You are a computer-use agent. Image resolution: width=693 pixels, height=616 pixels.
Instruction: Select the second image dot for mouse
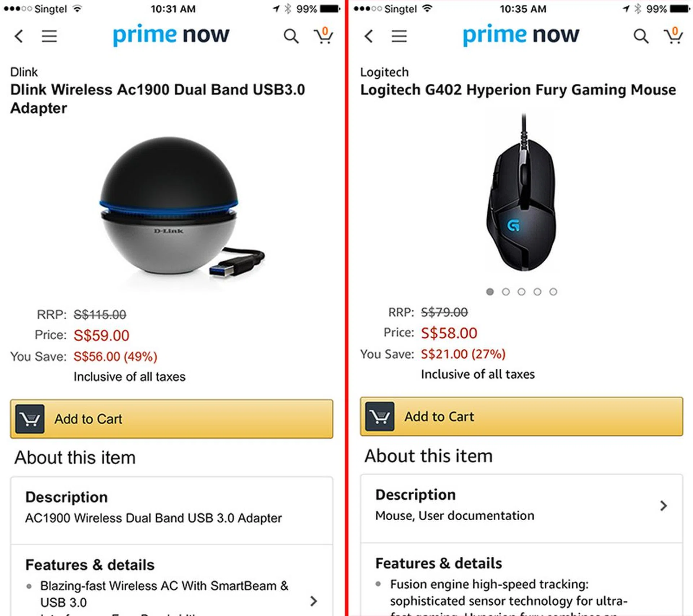(506, 292)
